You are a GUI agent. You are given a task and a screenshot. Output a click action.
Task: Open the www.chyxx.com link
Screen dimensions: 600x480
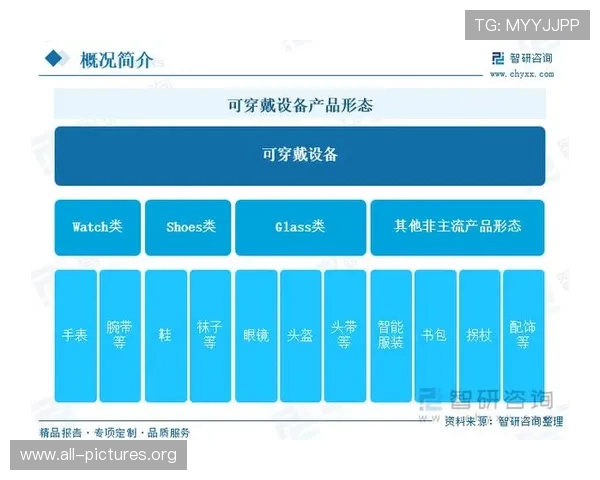pos(522,74)
